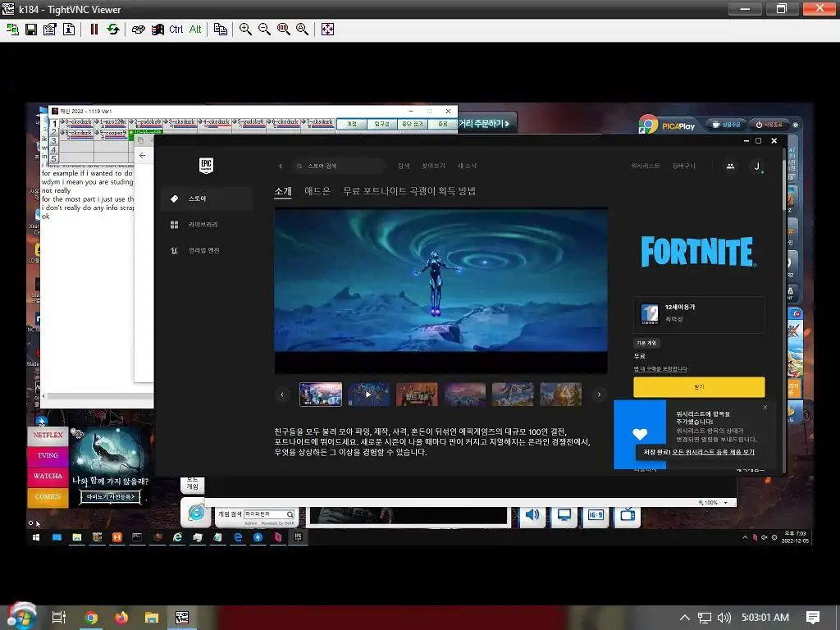Toggle the Alt key toolbar button

pos(195,30)
